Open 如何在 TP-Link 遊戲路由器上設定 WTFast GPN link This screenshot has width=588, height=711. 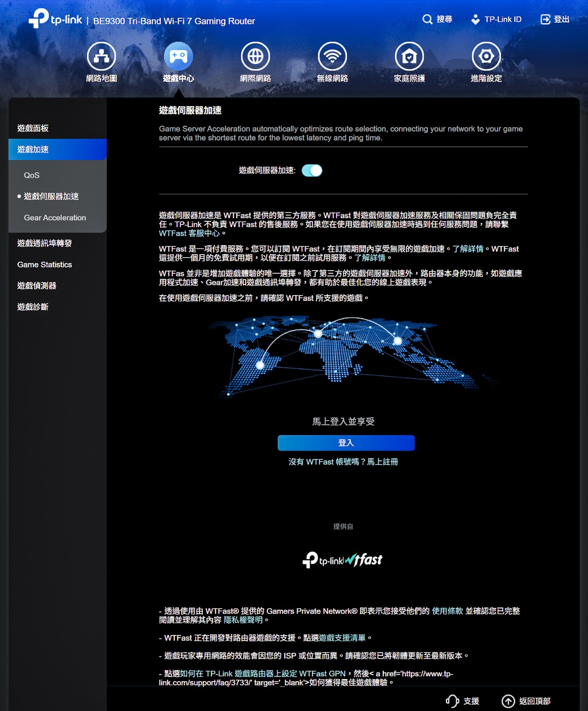pyautogui.click(x=262, y=674)
